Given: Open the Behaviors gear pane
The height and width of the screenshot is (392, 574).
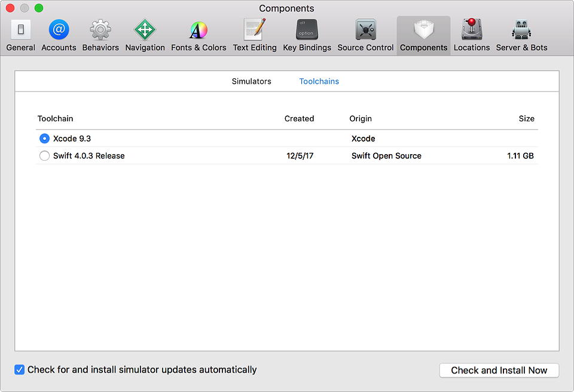Looking at the screenshot, I should tap(100, 35).
